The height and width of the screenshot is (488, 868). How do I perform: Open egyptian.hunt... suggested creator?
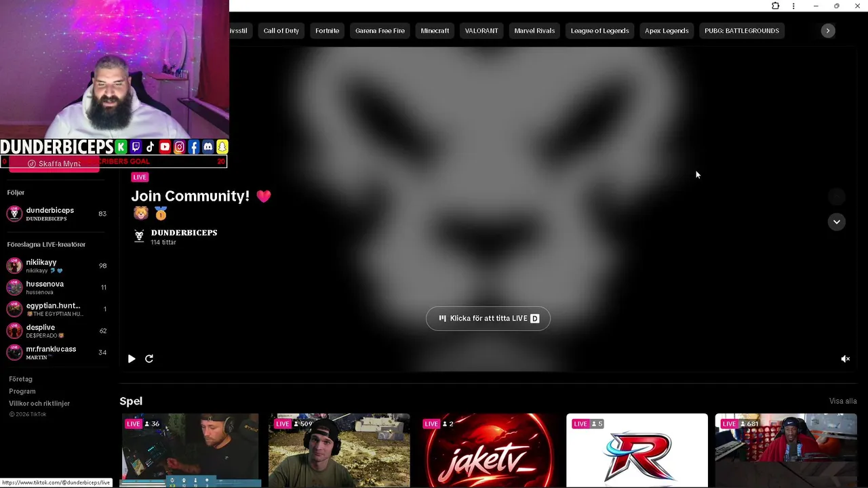coord(57,309)
